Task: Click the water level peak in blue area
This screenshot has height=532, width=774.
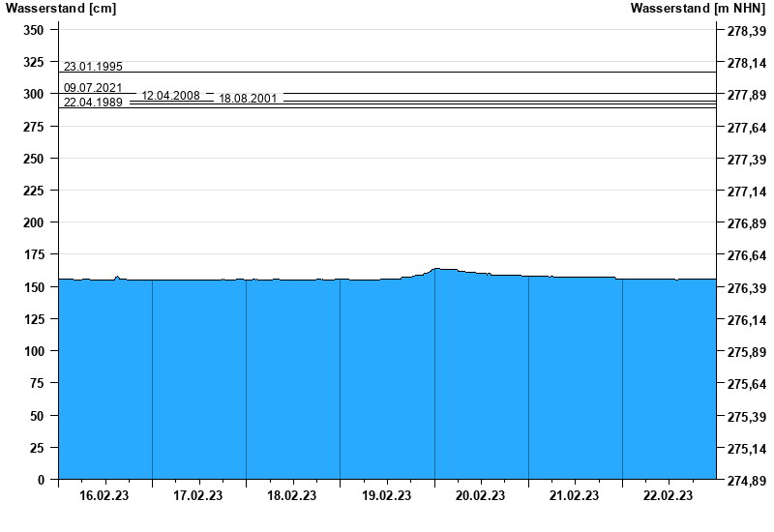Action: point(437,270)
